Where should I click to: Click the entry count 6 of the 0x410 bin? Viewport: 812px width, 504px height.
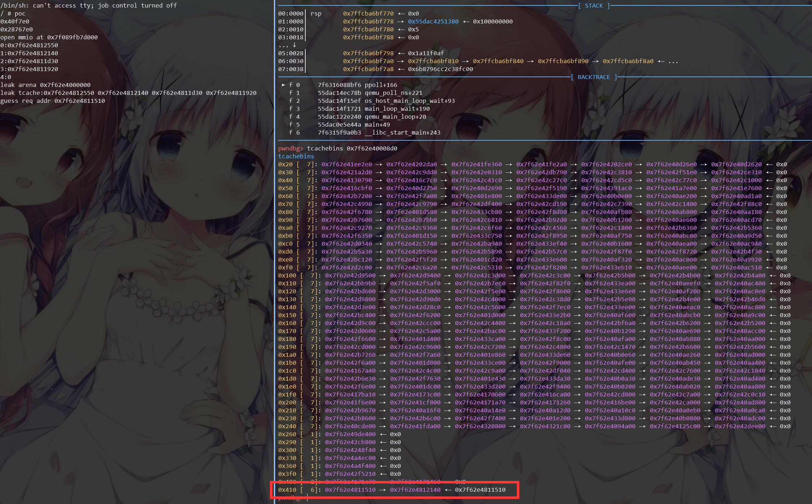[x=312, y=490]
